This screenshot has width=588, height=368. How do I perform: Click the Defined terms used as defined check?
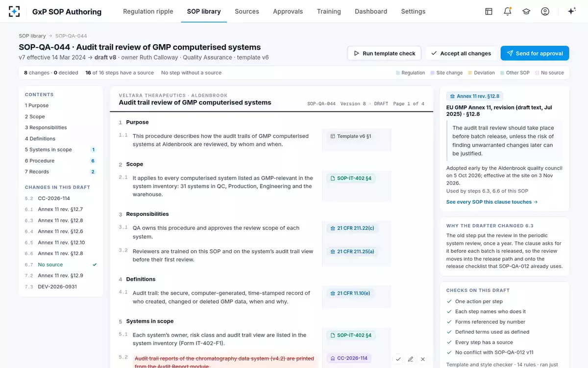click(x=488, y=332)
